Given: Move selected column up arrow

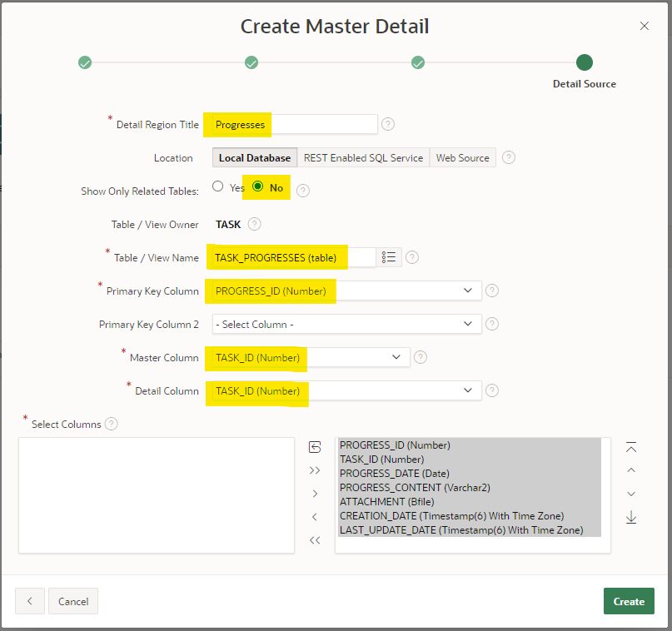Looking at the screenshot, I should [631, 470].
